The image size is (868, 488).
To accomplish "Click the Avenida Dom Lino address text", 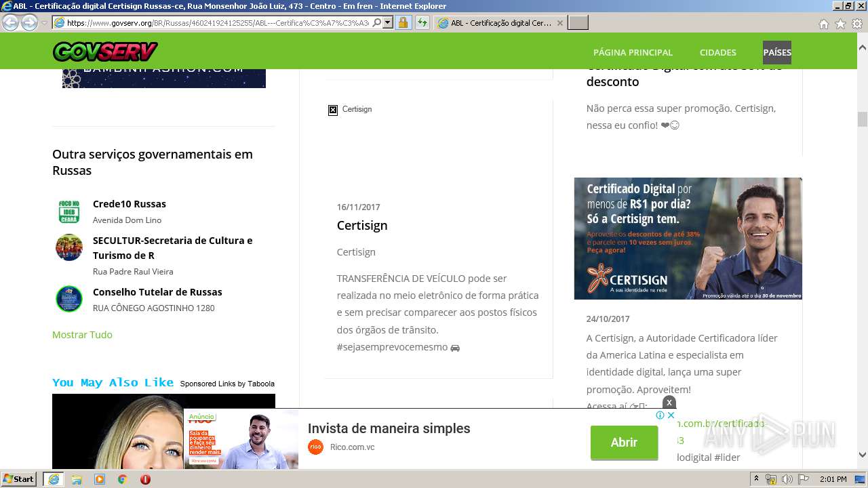I will 127,220.
